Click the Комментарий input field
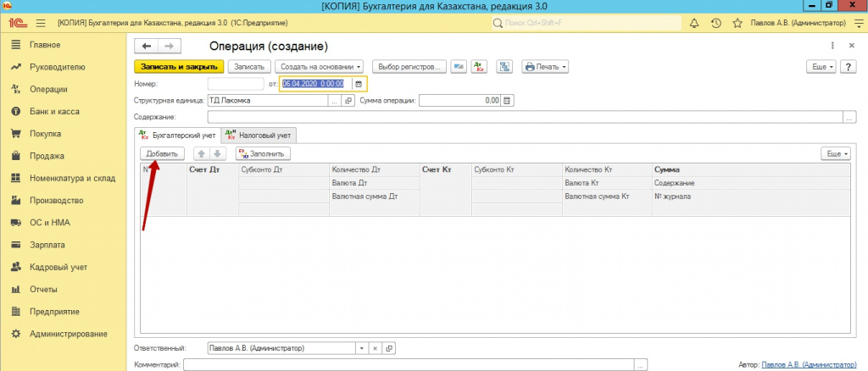 tap(409, 365)
